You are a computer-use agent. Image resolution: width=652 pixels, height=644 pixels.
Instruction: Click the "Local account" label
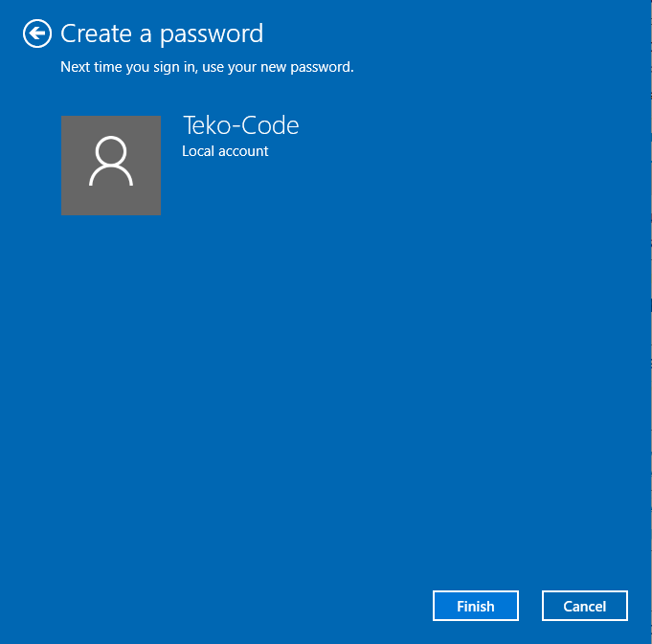click(x=225, y=151)
